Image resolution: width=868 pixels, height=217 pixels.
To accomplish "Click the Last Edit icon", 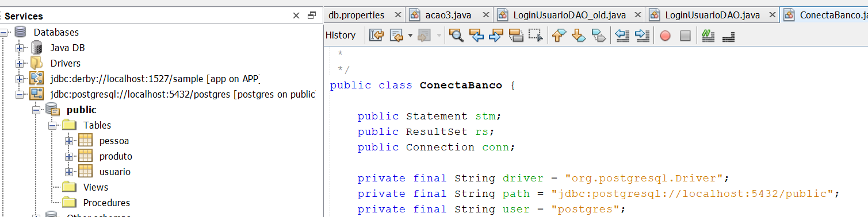I will [x=376, y=36].
